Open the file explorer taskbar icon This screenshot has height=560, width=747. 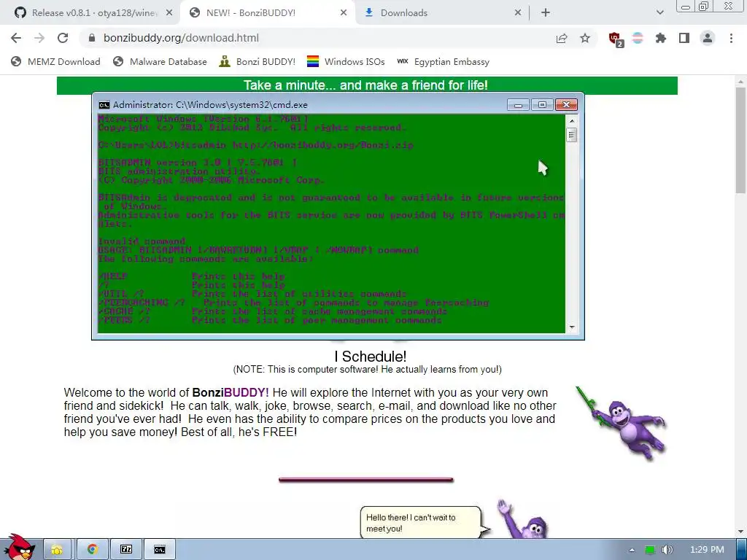pyautogui.click(x=57, y=550)
